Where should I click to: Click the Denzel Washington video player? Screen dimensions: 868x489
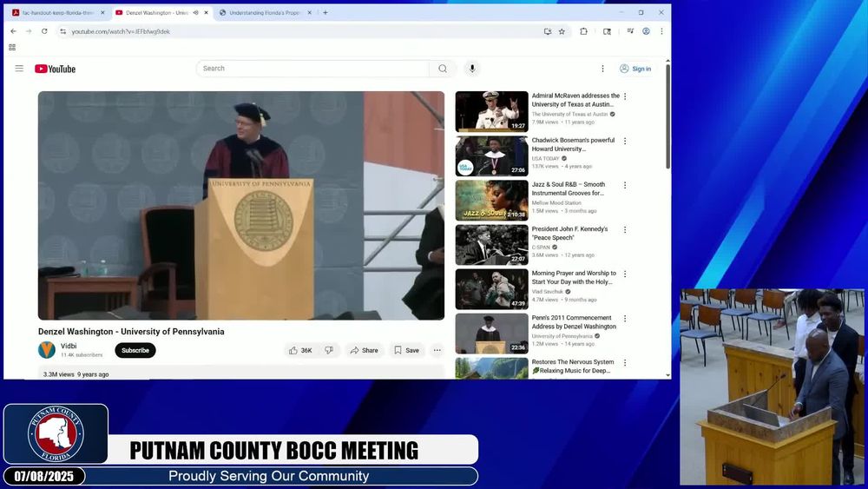tap(241, 206)
